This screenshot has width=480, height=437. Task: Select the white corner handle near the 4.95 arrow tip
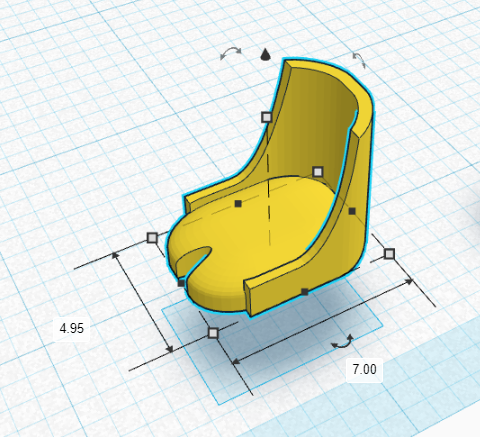click(152, 238)
